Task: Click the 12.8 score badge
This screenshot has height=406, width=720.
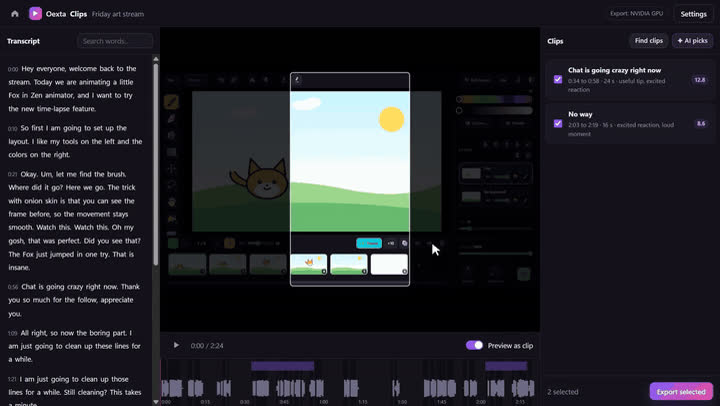Action: tap(699, 80)
